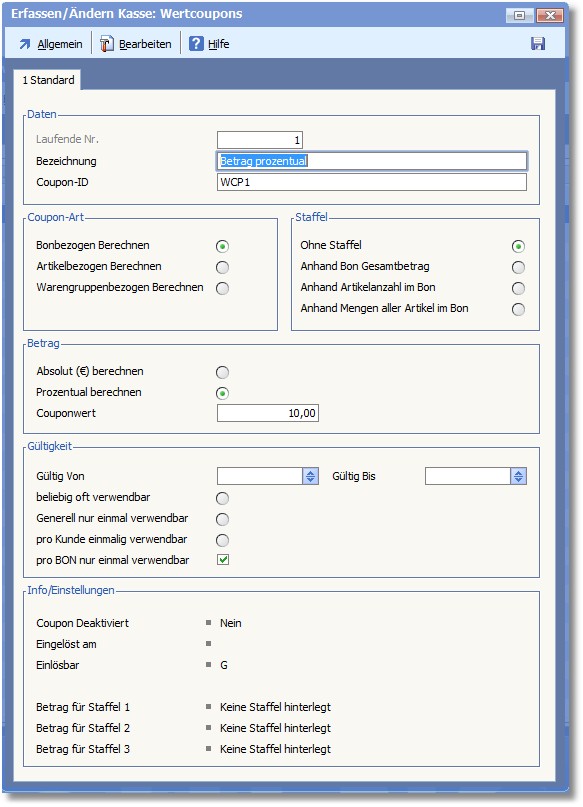
Task: Click the Eingelöst am label
Action: point(66,644)
